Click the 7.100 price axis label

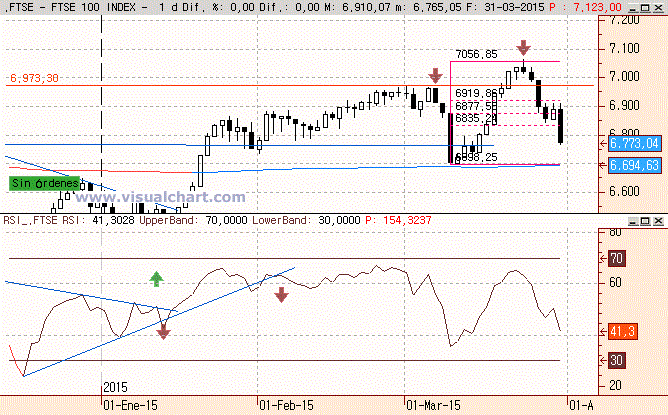625,49
